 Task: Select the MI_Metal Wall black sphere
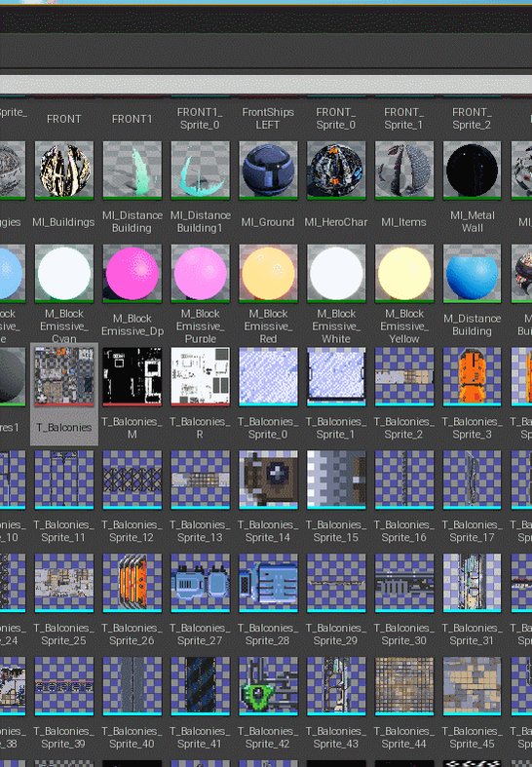pyautogui.click(x=472, y=171)
